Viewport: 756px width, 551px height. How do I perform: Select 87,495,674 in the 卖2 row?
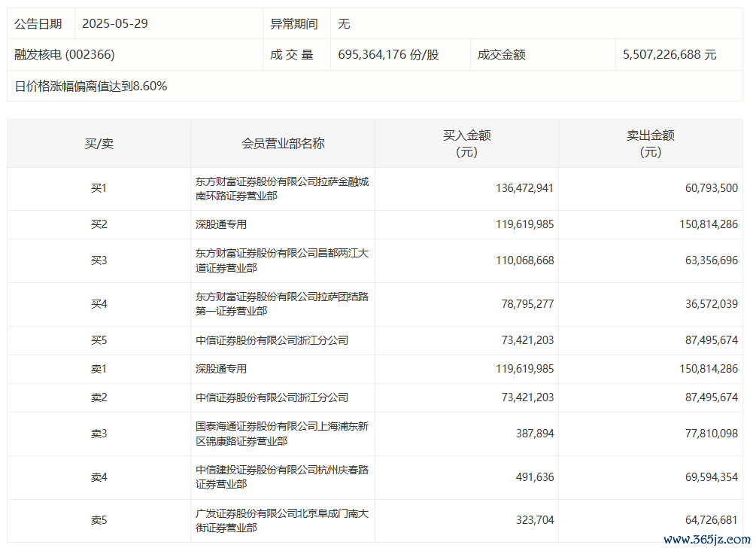[x=712, y=397]
